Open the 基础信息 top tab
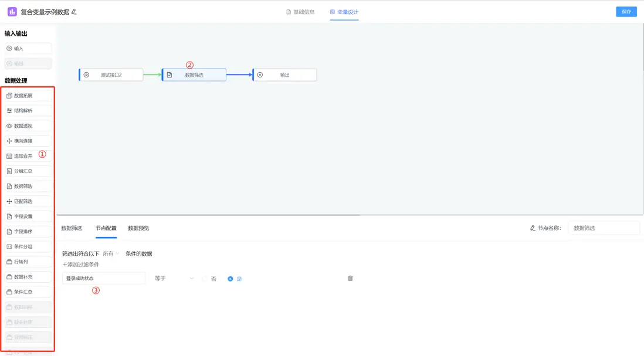Image resolution: width=644 pixels, height=356 pixels. pos(300,12)
